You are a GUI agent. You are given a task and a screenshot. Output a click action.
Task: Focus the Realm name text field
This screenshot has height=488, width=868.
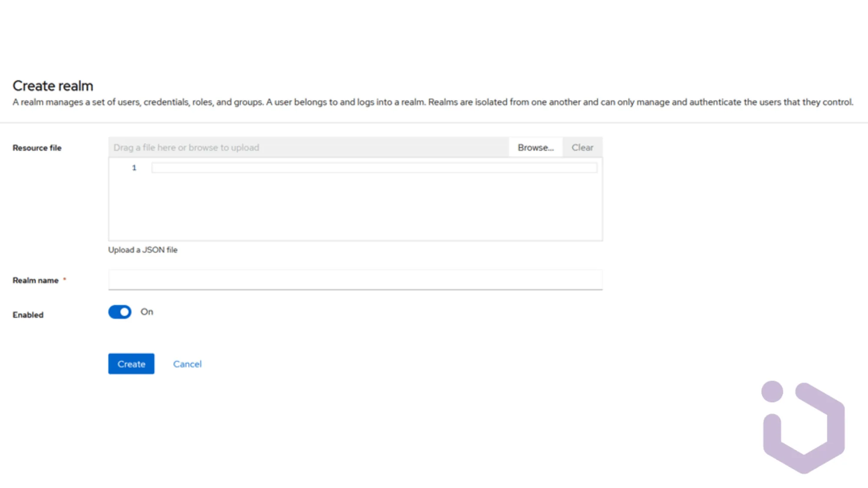tap(355, 280)
